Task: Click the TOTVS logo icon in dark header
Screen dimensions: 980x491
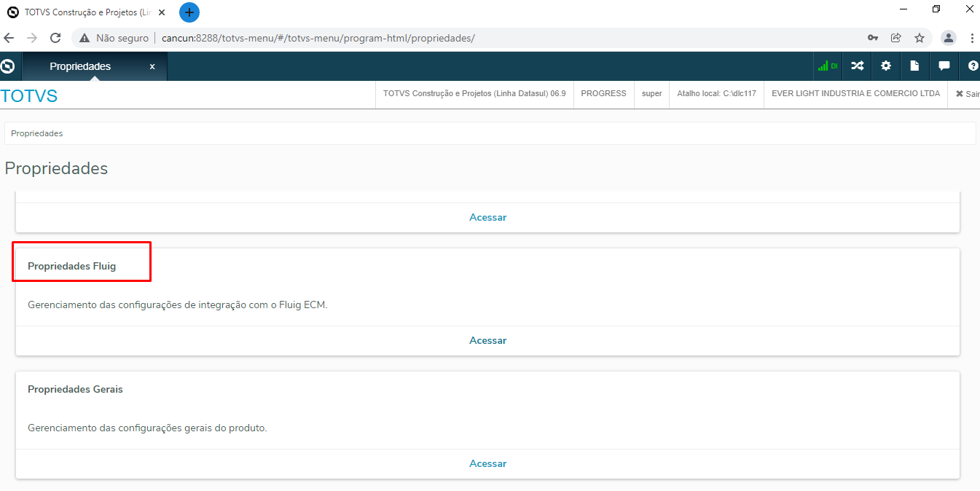Action: (x=8, y=66)
